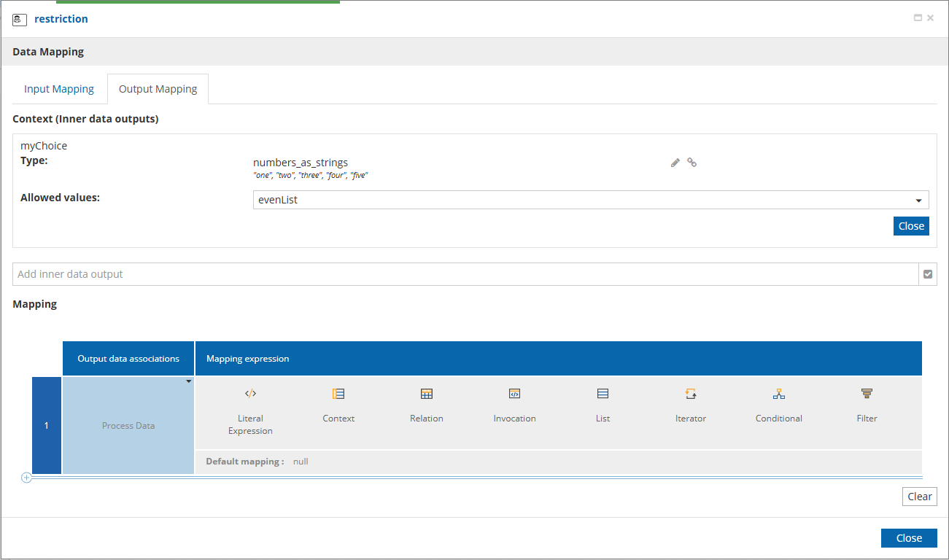Select the Output Mapping tab
This screenshot has height=560, width=949.
point(158,89)
